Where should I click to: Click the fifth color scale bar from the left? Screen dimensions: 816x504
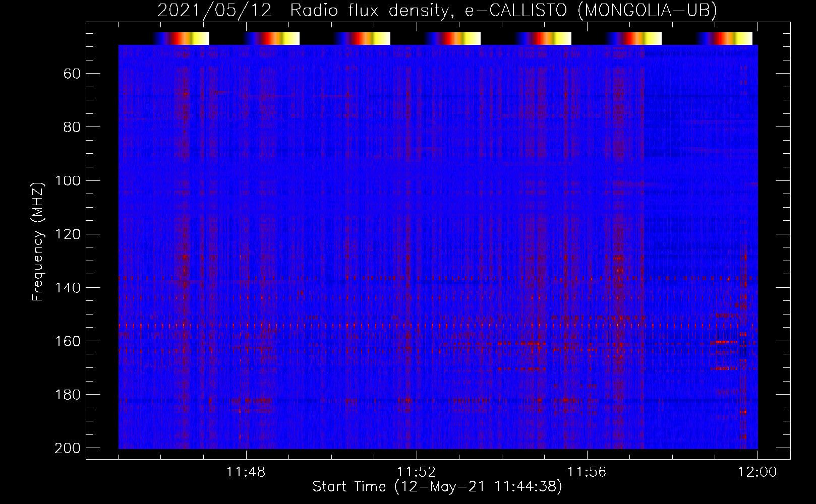click(543, 38)
